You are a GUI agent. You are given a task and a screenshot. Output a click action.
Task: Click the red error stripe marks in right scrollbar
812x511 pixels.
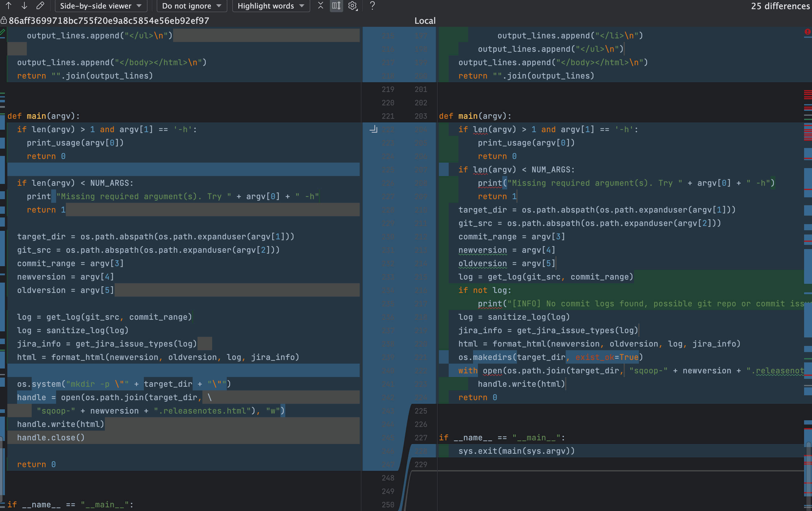[808, 95]
